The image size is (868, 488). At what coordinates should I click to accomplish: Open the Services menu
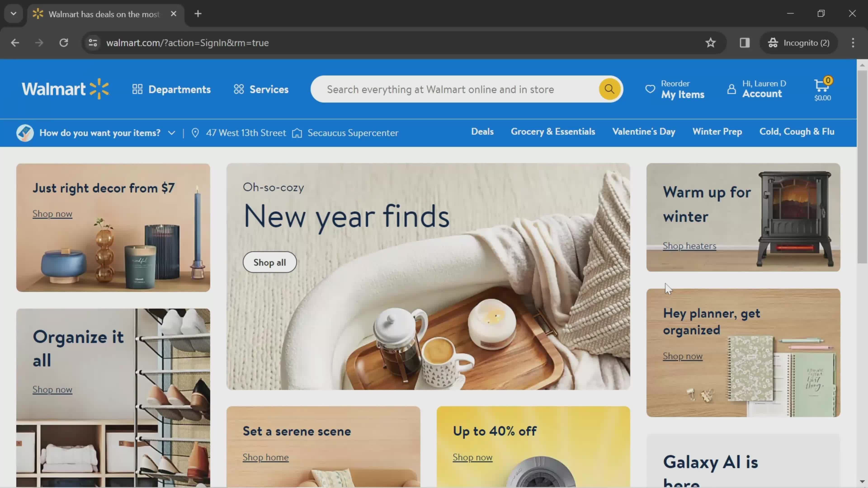coord(261,89)
